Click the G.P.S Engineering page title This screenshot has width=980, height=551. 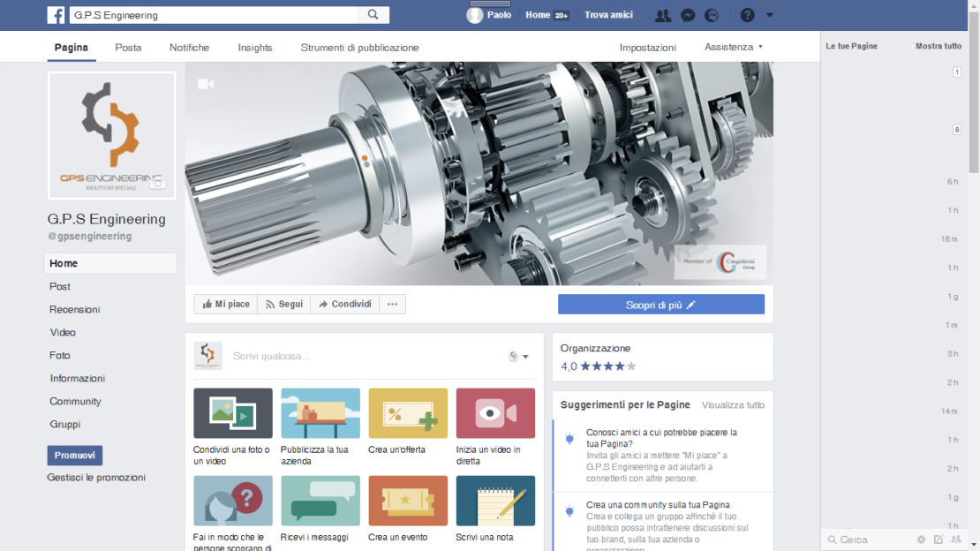click(107, 219)
